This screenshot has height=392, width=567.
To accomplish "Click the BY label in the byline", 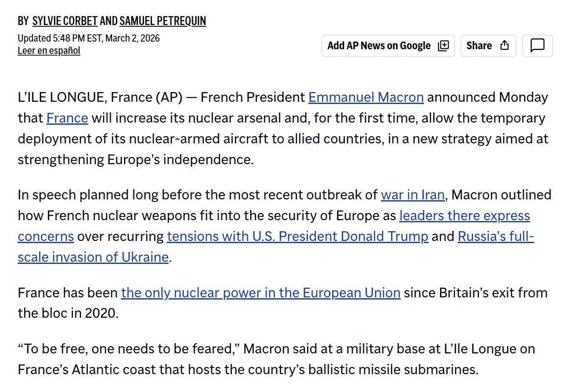I will coord(23,21).
